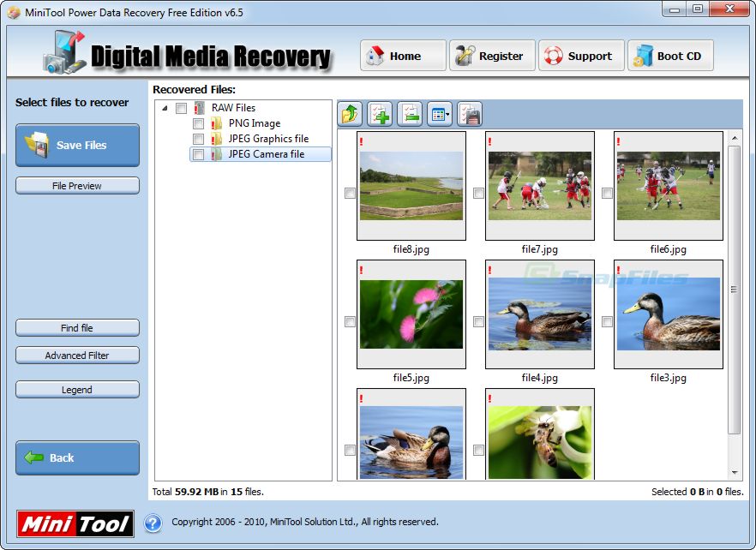Screen dimensions: 756x550
Task: Select the bee on flower thumbnail
Action: click(540, 434)
